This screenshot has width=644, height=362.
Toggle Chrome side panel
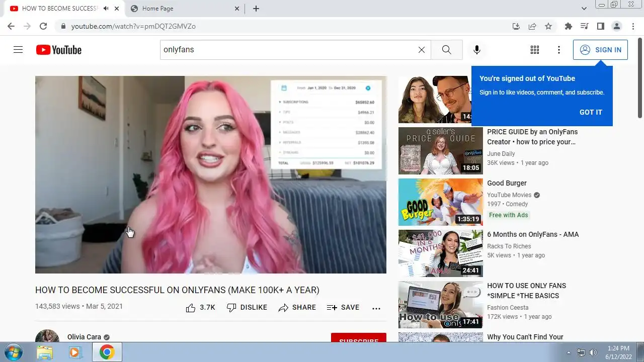pyautogui.click(x=600, y=26)
